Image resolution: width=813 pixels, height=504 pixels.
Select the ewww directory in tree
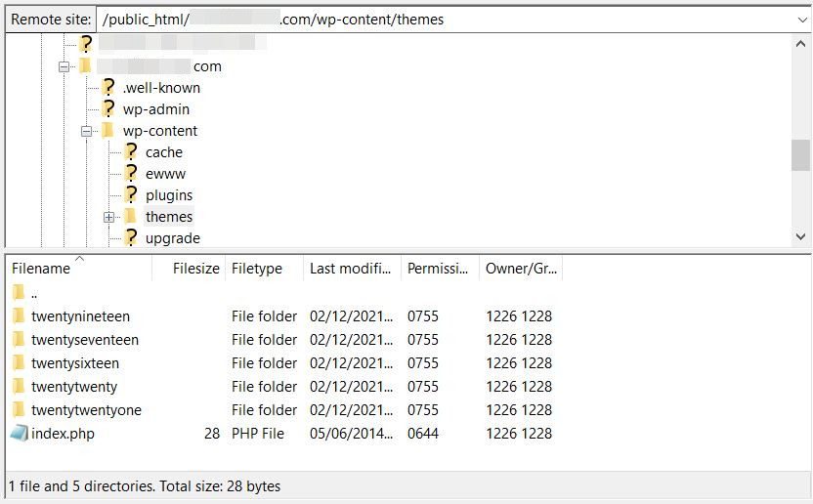[x=165, y=174]
